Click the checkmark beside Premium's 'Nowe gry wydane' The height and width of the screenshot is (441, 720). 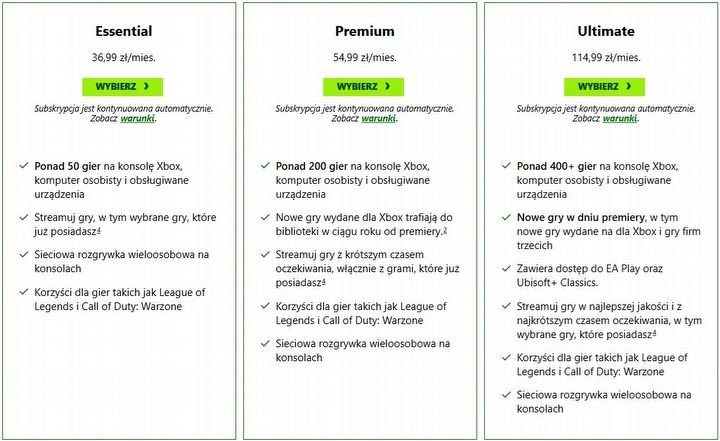264,217
